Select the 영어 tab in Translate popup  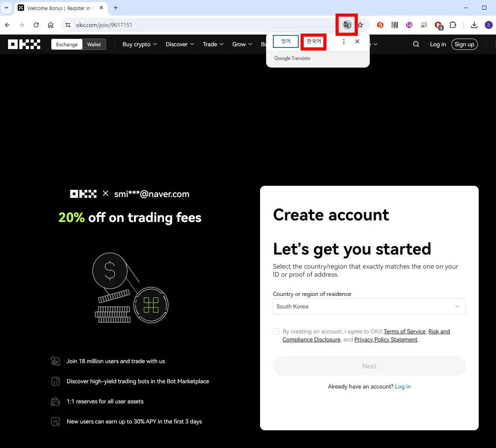(x=286, y=41)
